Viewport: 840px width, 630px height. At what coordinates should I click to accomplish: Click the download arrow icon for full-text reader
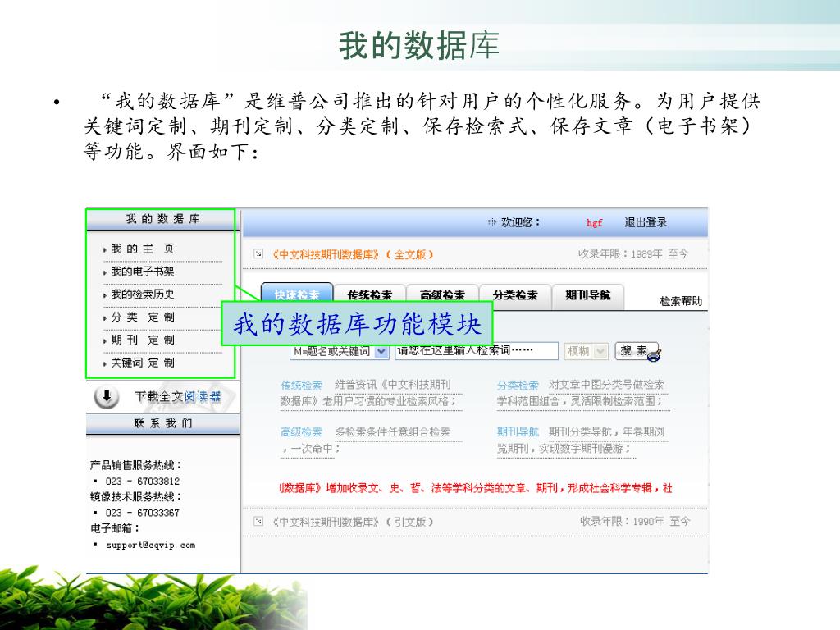[107, 397]
